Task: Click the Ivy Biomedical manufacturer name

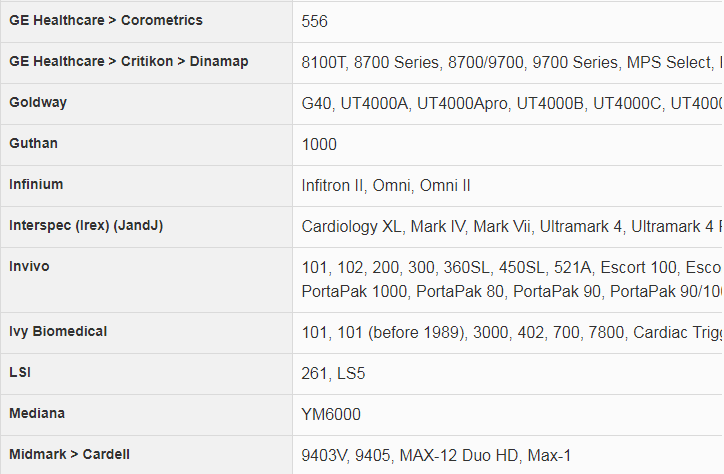Action: (58, 332)
